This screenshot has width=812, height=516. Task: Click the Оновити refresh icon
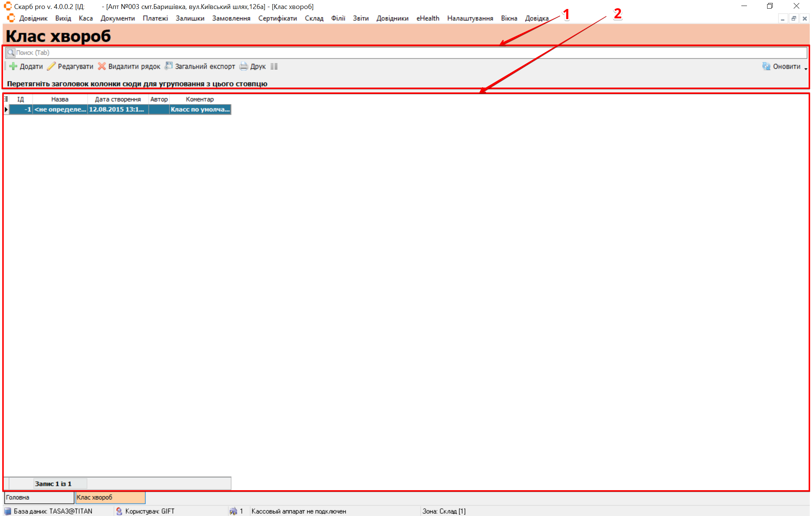point(766,66)
